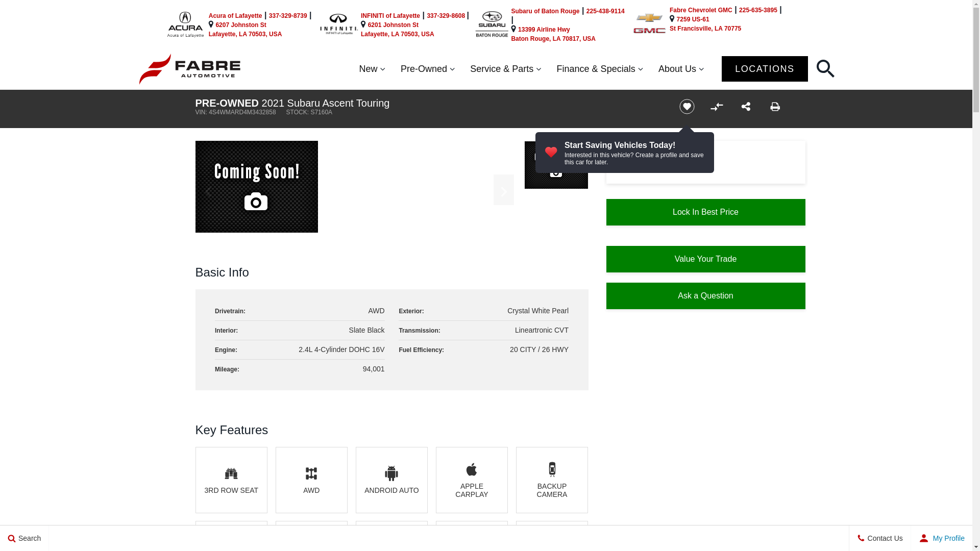Select VIN 4S4WMARD4M3432858 text
Screen dimensions: 980x551
pyautogui.click(x=235, y=112)
